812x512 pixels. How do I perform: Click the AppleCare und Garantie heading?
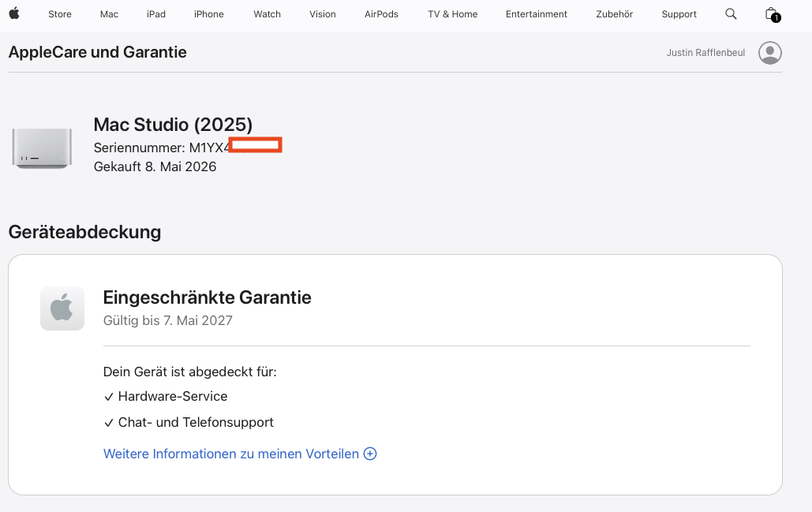tap(97, 52)
